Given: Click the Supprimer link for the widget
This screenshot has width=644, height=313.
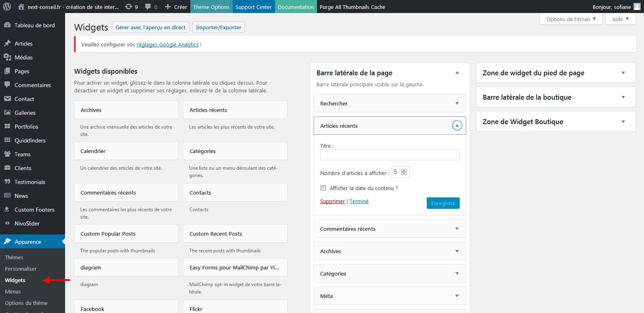Looking at the screenshot, I should point(332,201).
